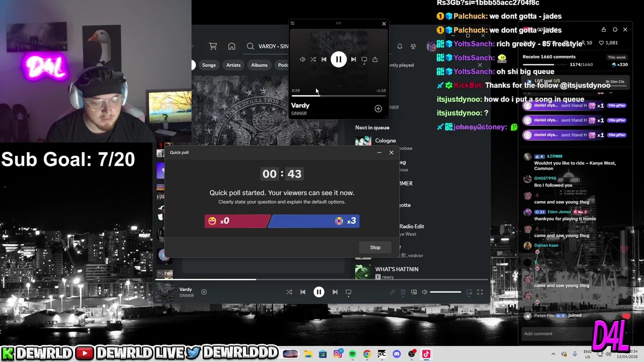Toggle shuffle in Spotify bottom bar
Viewport: 644px width, 362px height.
pyautogui.click(x=289, y=292)
